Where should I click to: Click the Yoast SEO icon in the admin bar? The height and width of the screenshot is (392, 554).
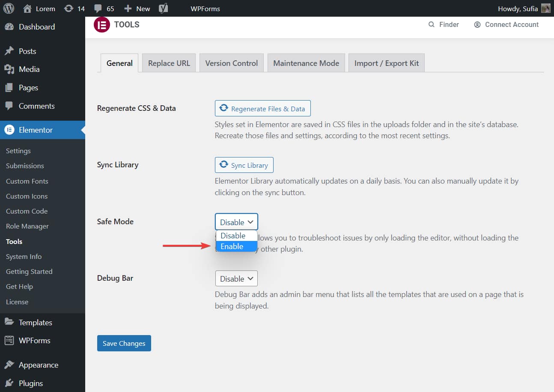click(x=163, y=8)
